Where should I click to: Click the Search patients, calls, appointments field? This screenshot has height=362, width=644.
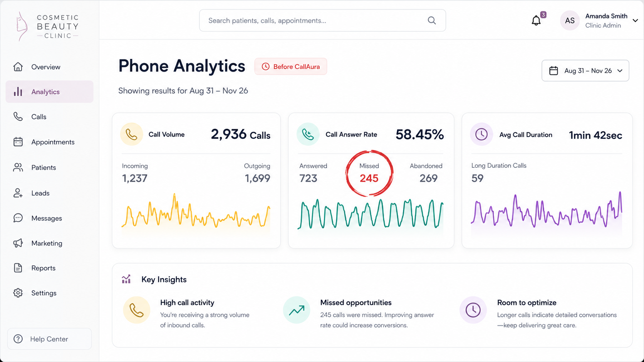tap(322, 20)
